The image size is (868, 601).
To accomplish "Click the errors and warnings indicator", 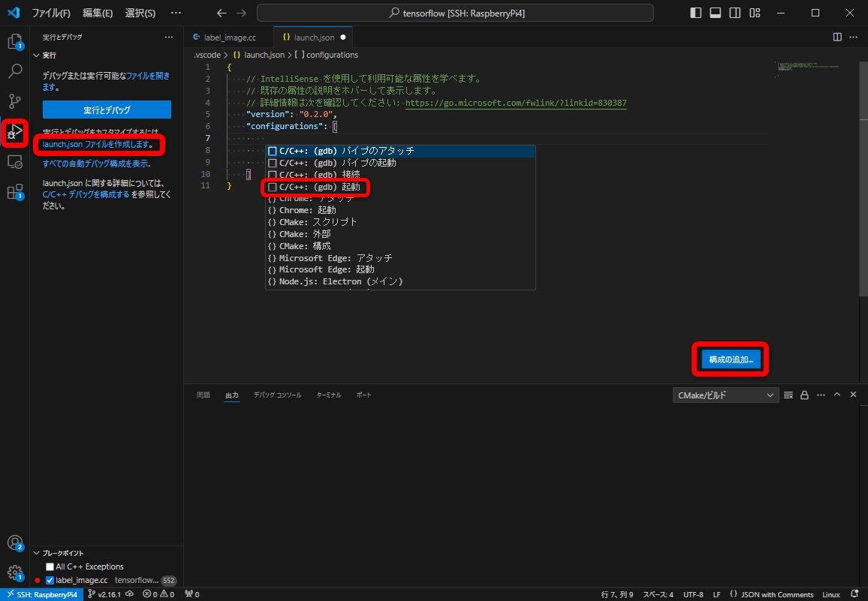I will 158,594.
